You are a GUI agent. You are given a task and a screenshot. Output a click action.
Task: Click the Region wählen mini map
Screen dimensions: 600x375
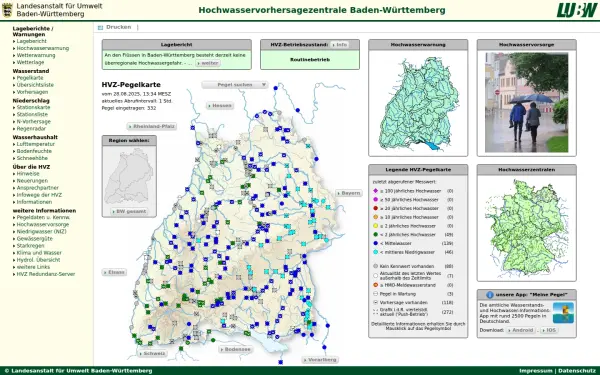click(x=129, y=177)
